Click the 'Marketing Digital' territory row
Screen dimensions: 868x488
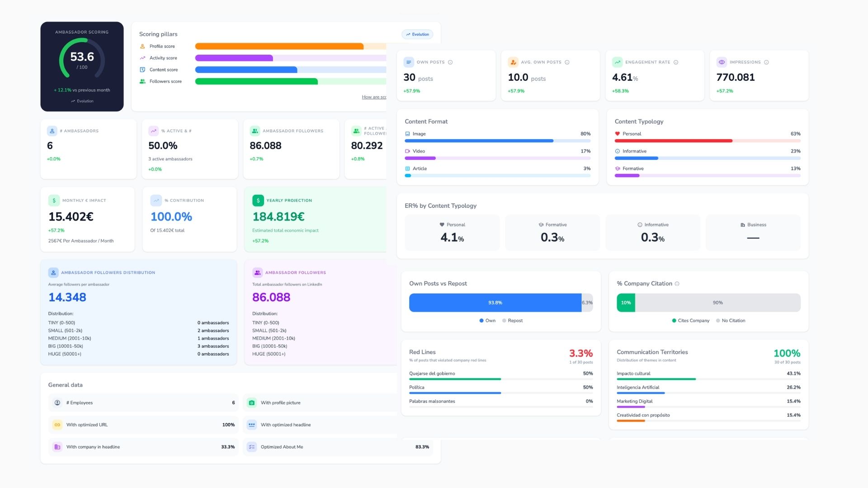click(x=708, y=403)
